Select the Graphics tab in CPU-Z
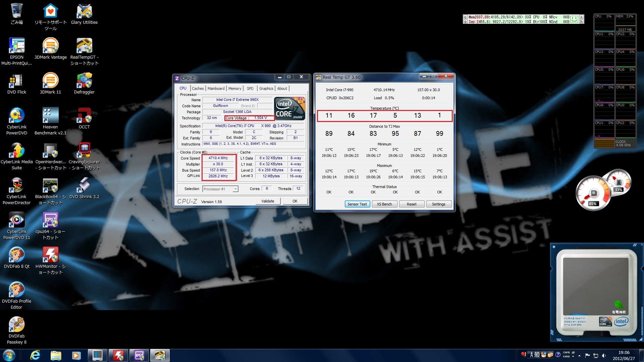This screenshot has height=362, width=644. (x=266, y=88)
